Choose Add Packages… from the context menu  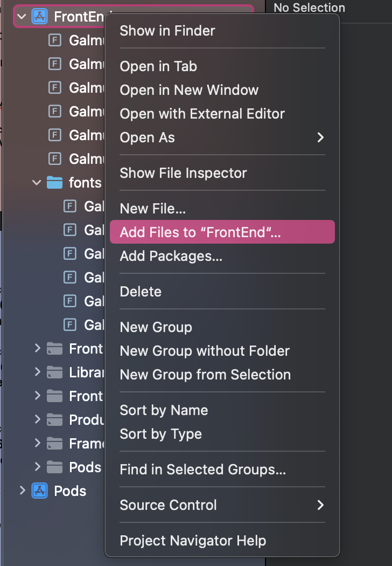[x=171, y=256]
